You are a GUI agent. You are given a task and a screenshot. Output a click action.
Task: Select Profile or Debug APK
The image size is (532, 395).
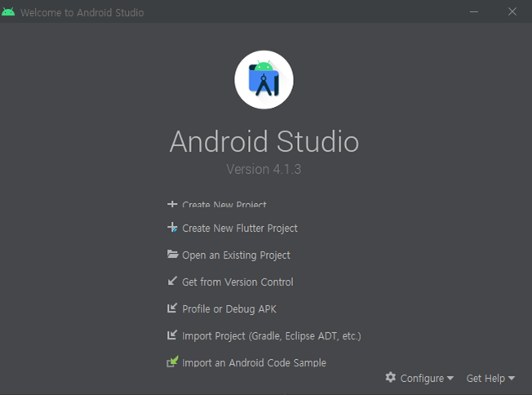[x=229, y=309]
